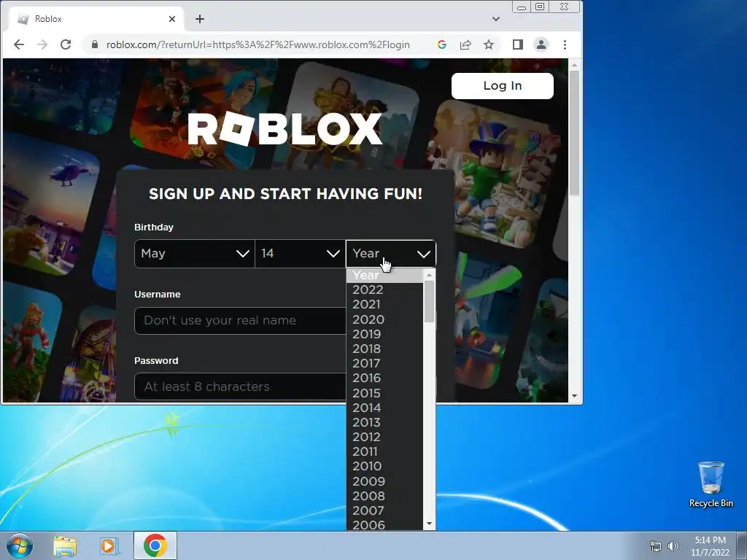Select 2010 as the year
Screen dimensions: 747x560
[384, 466]
